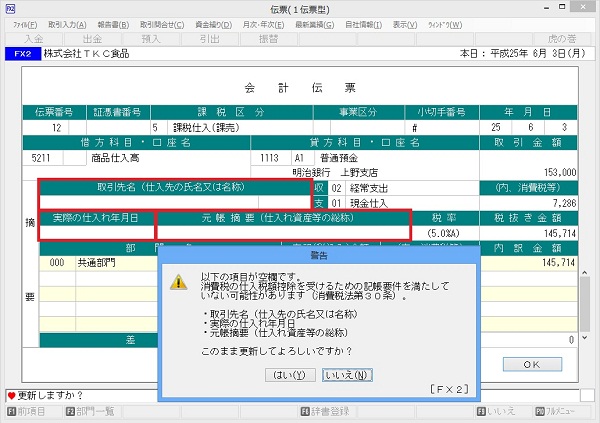Click credit account code 1113
The image size is (600, 423).
click(x=269, y=158)
